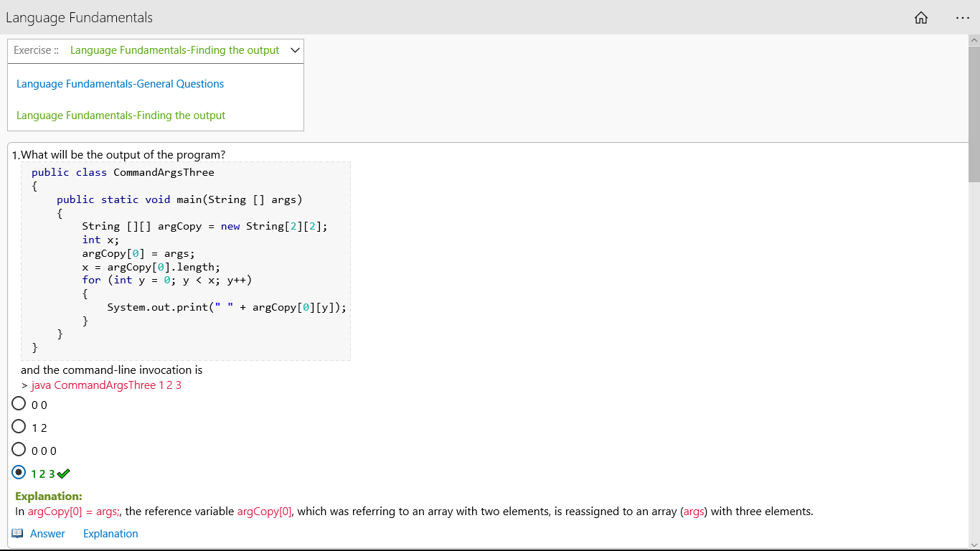
Task: Open the more options ellipsis menu
Action: click(963, 18)
